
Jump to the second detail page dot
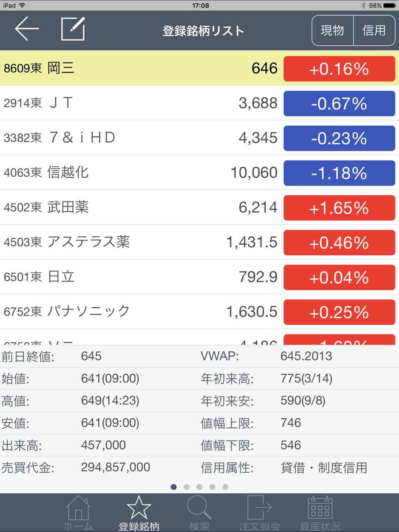pyautogui.click(x=186, y=487)
